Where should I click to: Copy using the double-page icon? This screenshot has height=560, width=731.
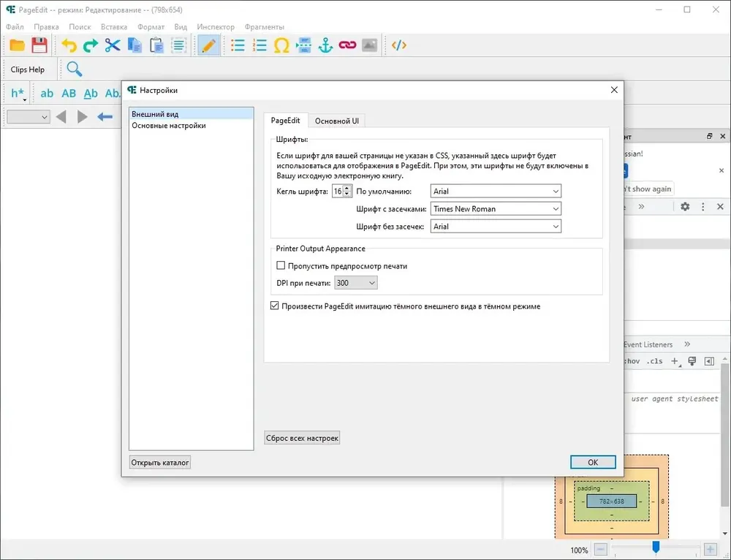(x=135, y=45)
